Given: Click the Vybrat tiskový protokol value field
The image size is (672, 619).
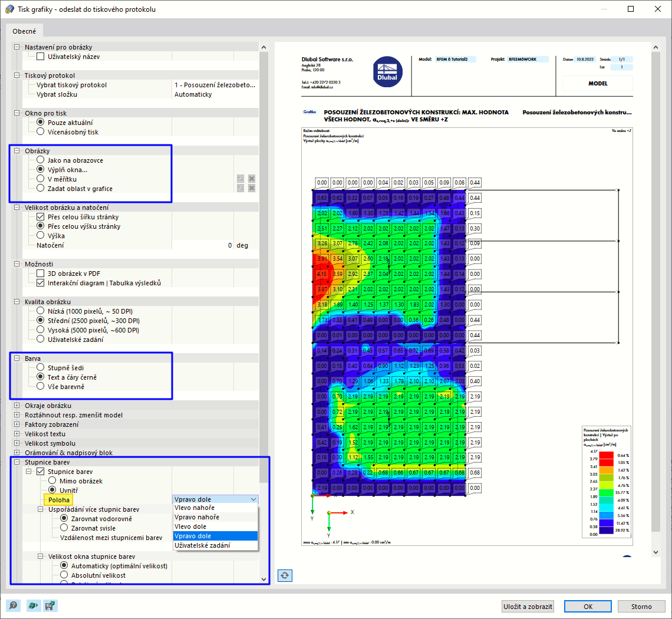Looking at the screenshot, I should click(215, 85).
